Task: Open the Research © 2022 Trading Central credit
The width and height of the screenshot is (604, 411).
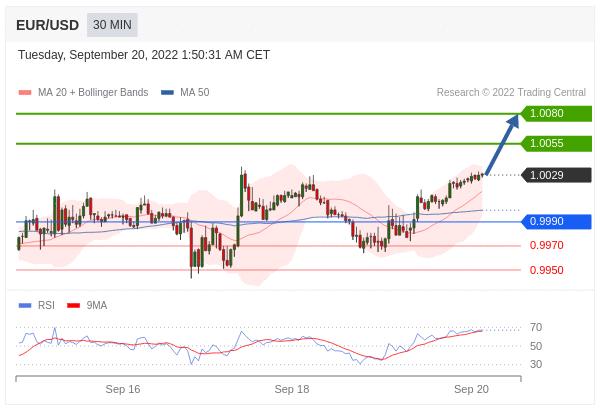Action: point(511,93)
